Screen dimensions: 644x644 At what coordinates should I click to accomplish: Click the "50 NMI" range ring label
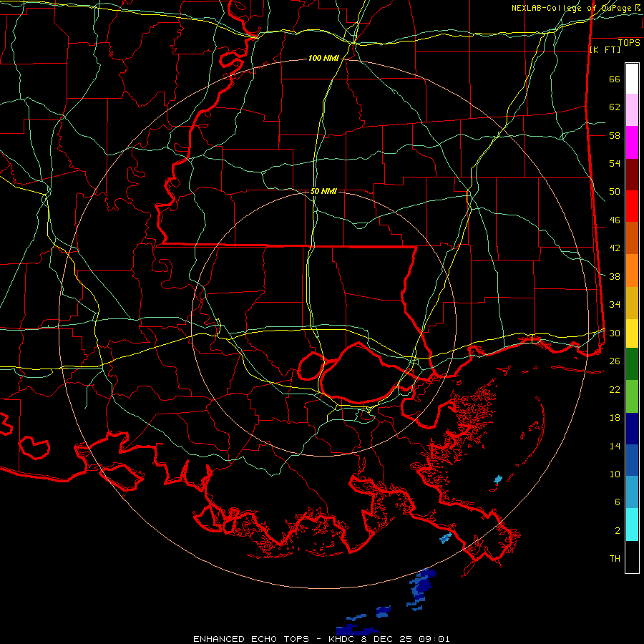323,191
